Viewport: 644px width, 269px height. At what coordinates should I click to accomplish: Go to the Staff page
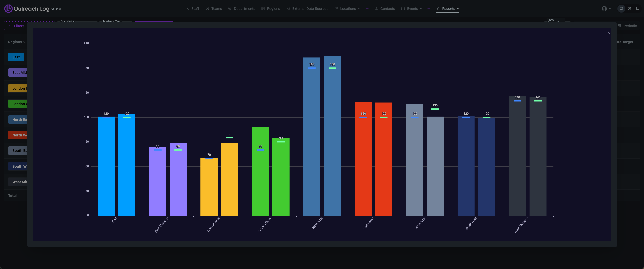[x=192, y=9]
